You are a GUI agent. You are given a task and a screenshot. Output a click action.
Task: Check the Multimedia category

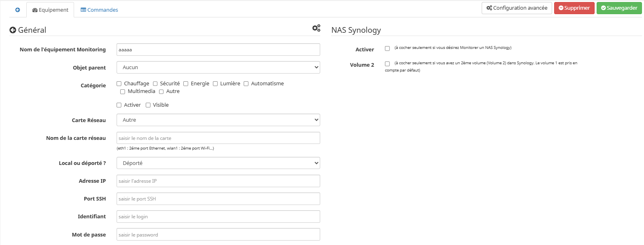tap(123, 92)
